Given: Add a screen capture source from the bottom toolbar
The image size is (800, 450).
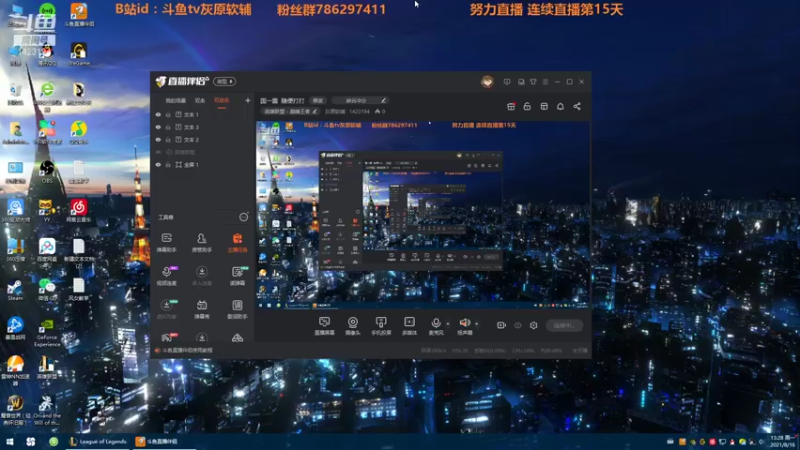Looking at the screenshot, I should click(324, 326).
